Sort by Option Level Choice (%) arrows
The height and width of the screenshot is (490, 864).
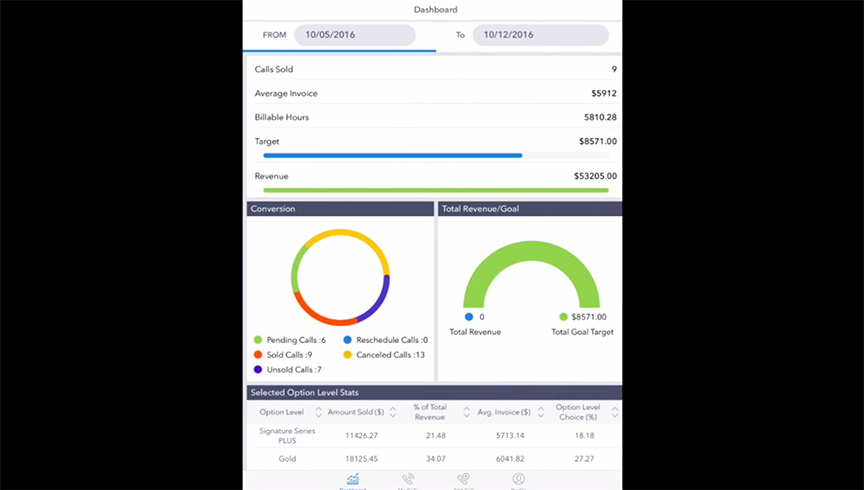click(615, 412)
